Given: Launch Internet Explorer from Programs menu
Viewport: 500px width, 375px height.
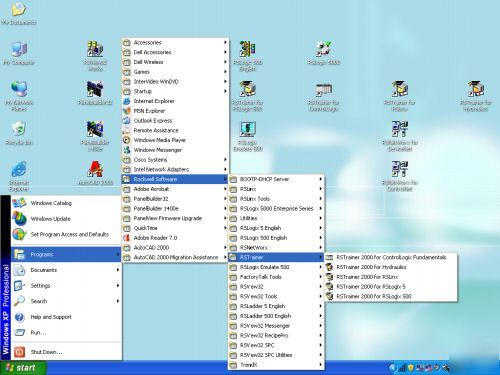Looking at the screenshot, I should tap(175, 101).
